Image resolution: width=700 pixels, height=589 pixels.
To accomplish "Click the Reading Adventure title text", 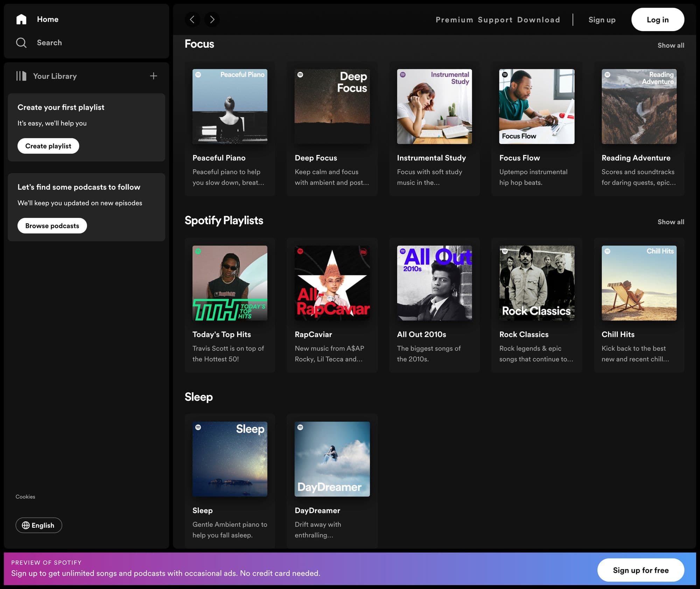I will [636, 158].
